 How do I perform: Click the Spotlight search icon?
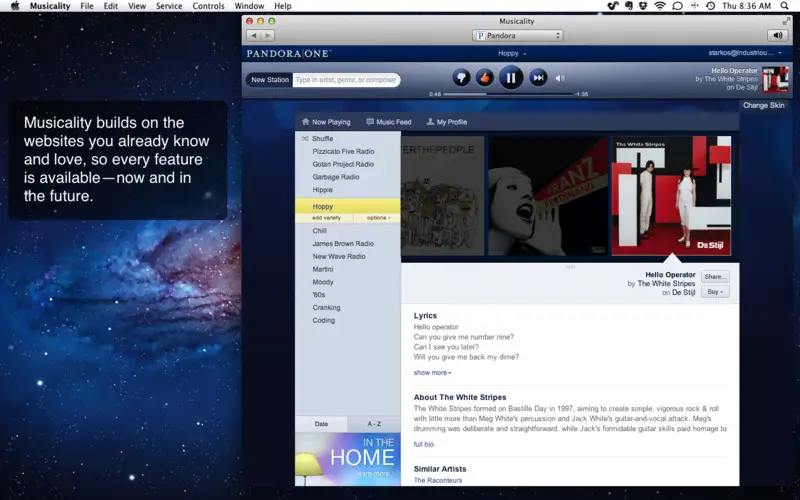784,6
